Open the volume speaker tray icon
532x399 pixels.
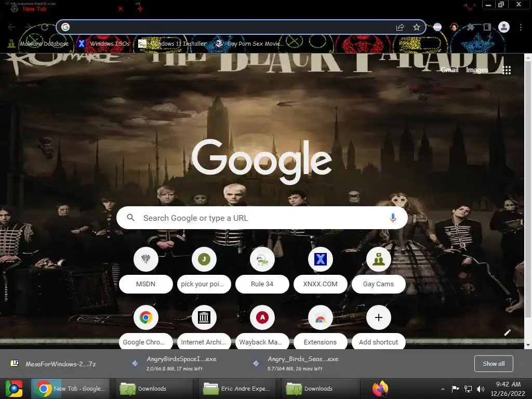point(481,389)
